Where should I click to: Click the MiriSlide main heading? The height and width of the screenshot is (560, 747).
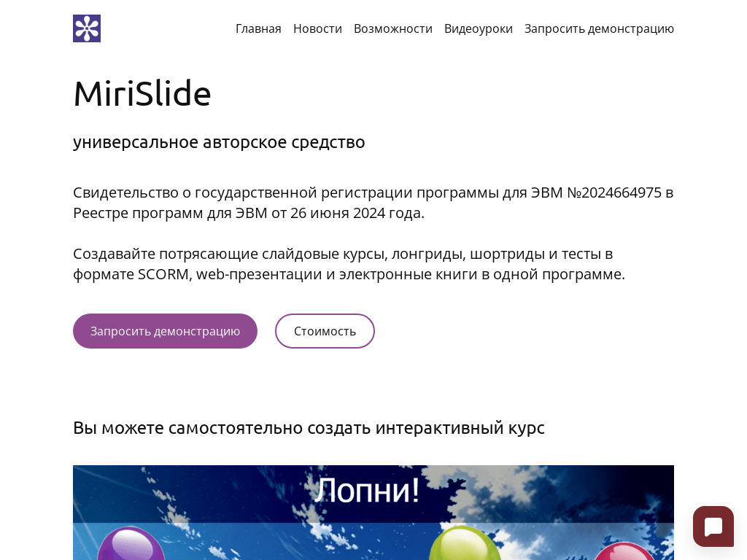(142, 93)
